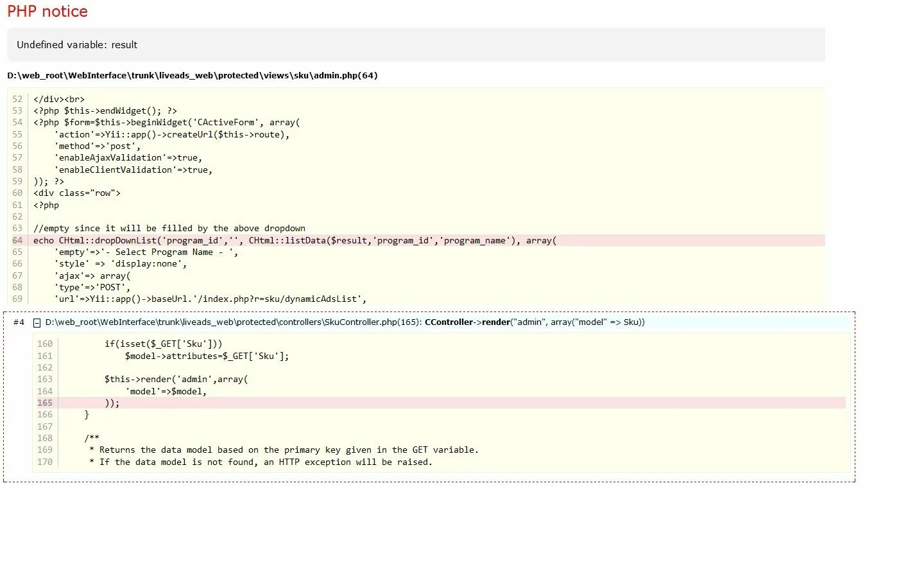
Task: Click highlighted line 64 dropDownList code
Action: tap(295, 241)
